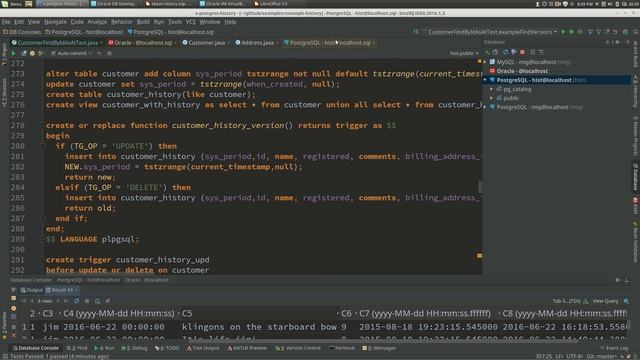Open the Event Log
Screen dimensions: 640x360
(614, 348)
